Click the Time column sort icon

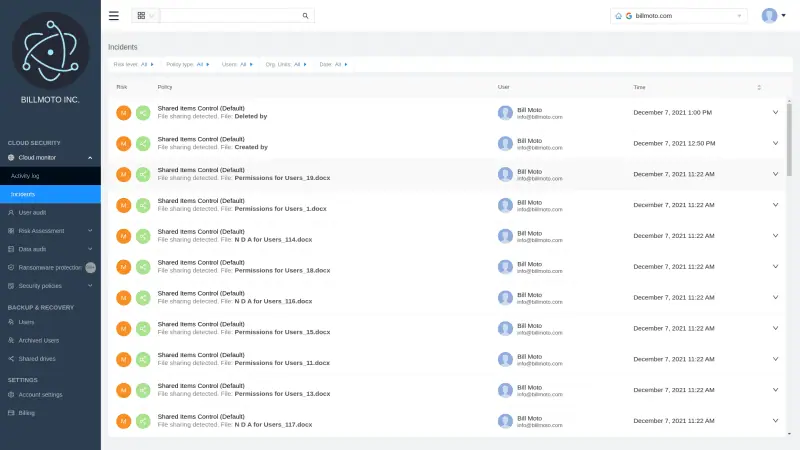[759, 87]
